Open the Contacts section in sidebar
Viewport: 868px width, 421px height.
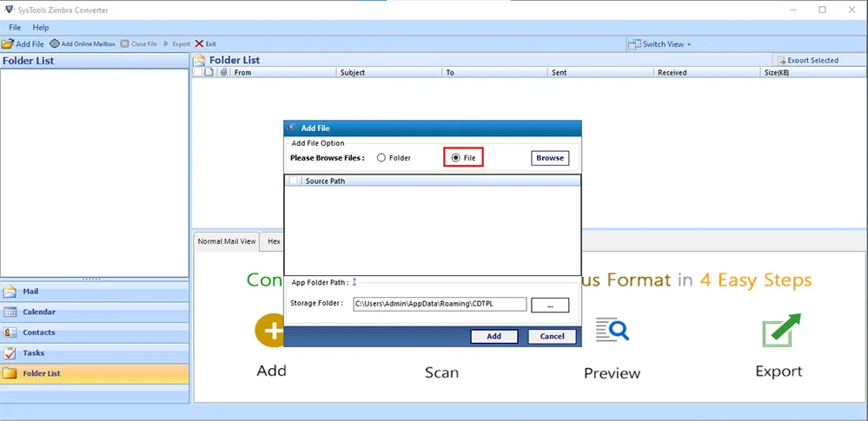pos(95,332)
